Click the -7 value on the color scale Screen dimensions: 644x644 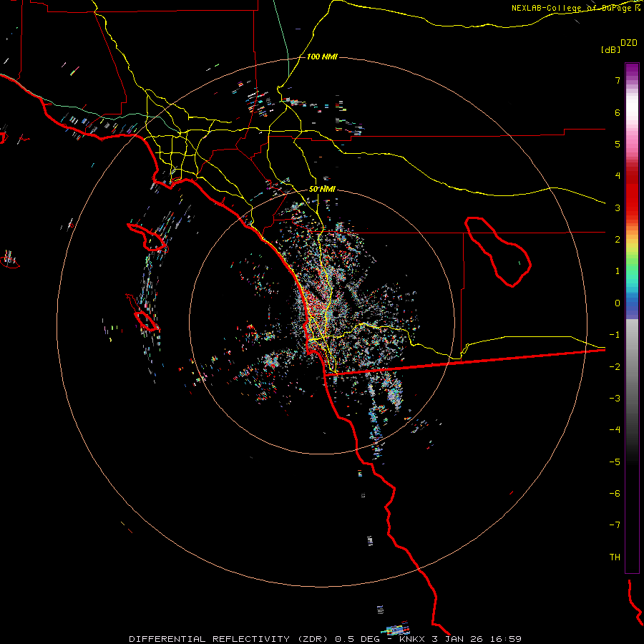[615, 525]
